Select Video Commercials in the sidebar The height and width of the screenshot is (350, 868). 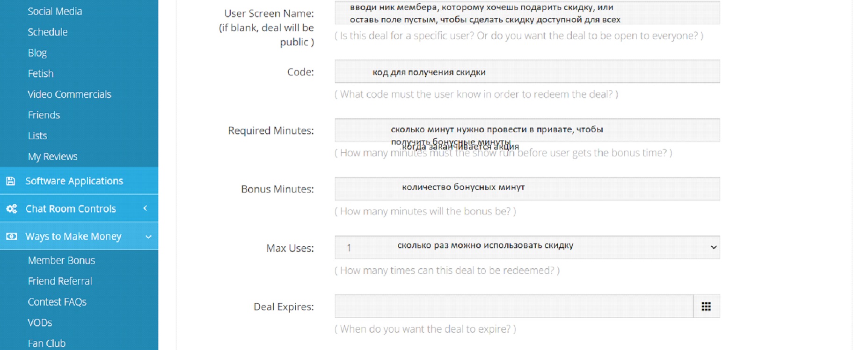tap(69, 94)
